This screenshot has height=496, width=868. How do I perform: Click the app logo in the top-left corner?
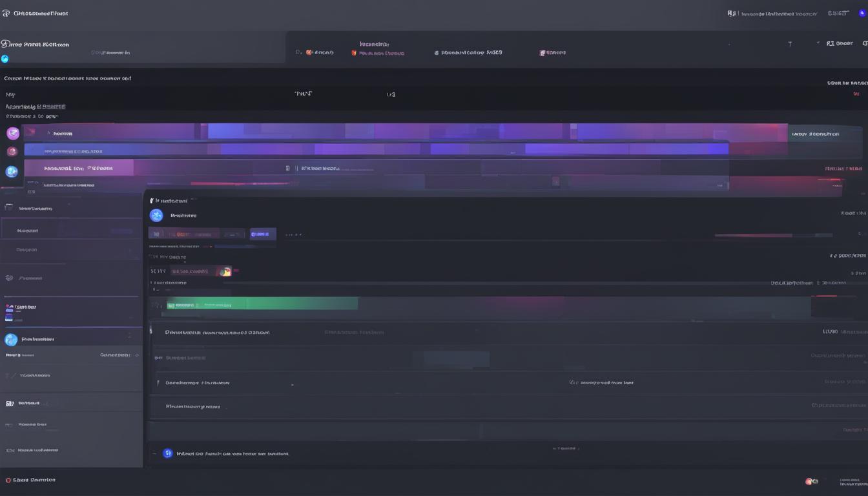[x=6, y=13]
